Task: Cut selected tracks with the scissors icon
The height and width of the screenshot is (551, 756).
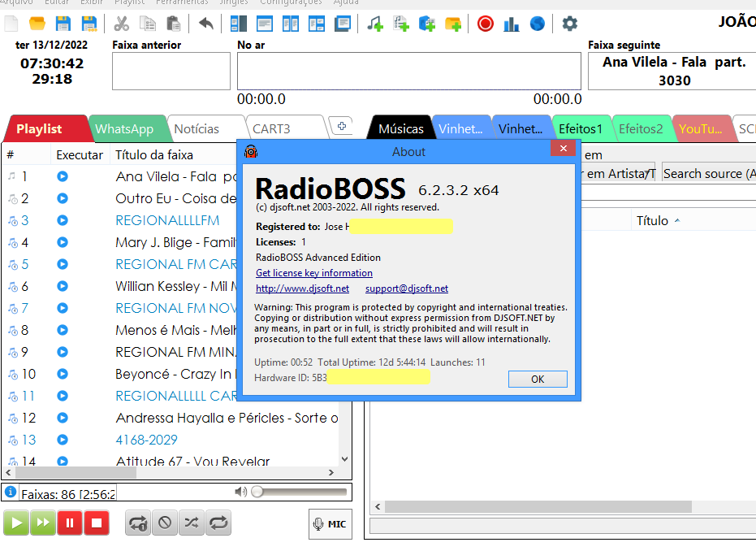Action: [122, 23]
